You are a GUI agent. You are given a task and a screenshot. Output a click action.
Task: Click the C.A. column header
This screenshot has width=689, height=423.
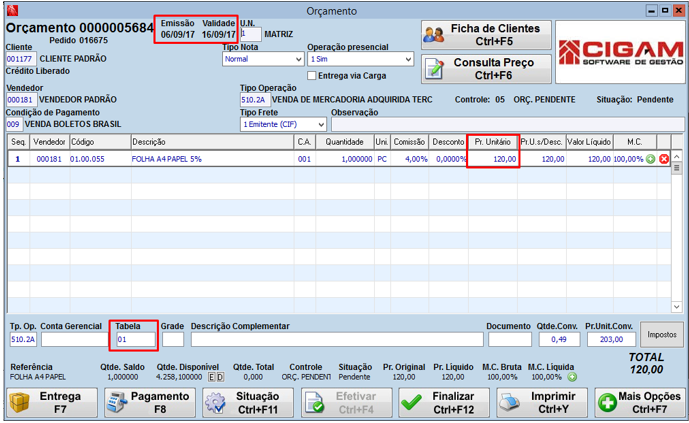click(305, 142)
